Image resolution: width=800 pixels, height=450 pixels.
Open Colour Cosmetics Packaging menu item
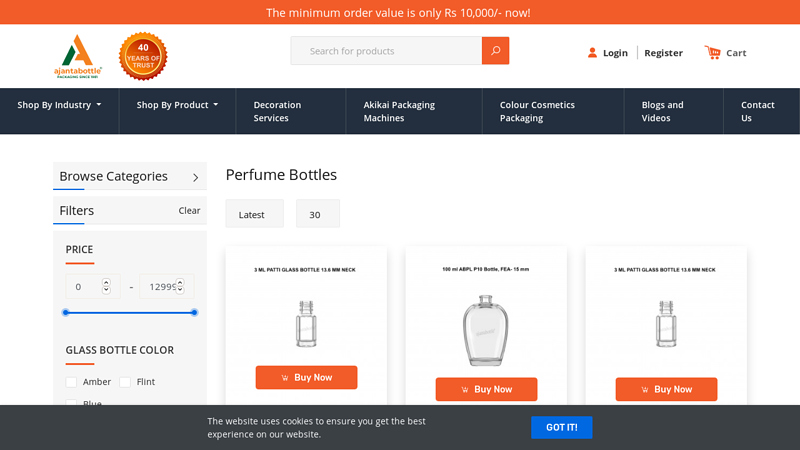click(x=537, y=111)
